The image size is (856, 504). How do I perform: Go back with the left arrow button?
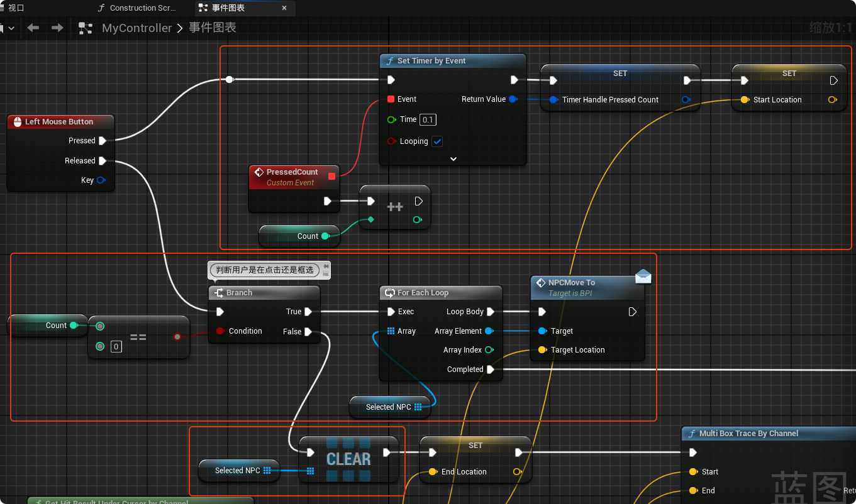[33, 28]
